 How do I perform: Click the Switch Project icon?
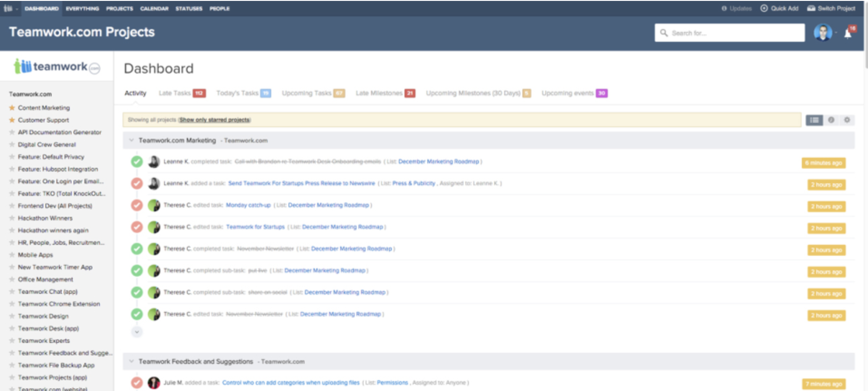811,8
